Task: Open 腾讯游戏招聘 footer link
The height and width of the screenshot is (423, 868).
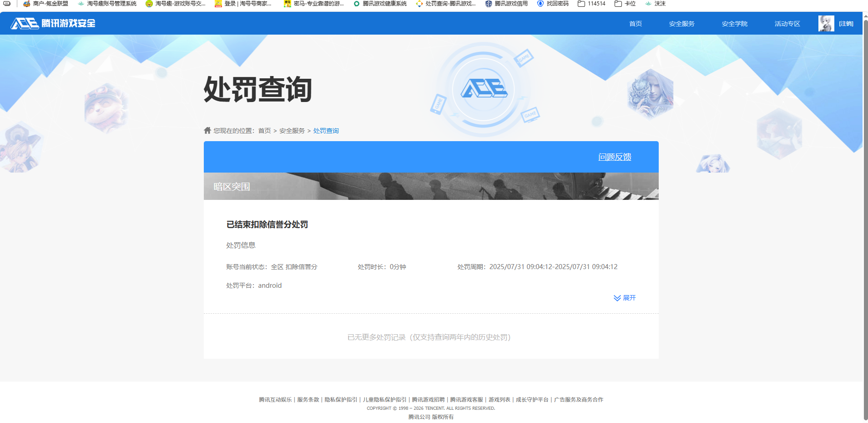Action: 428,400
